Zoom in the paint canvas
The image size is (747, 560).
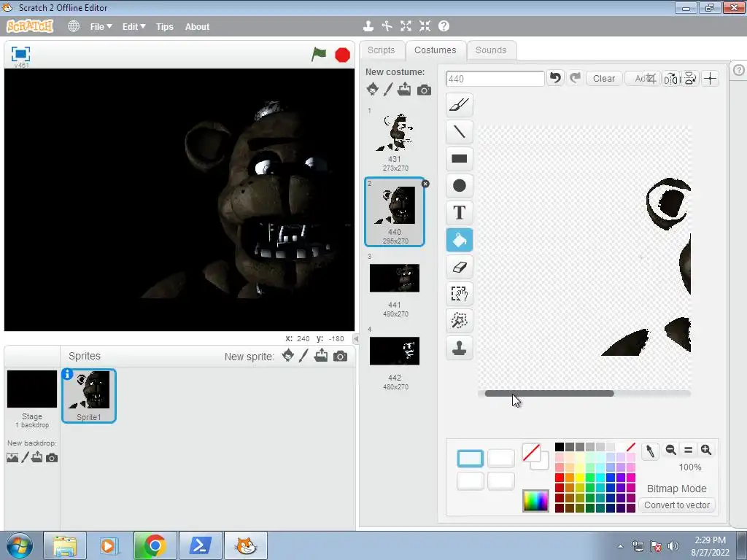pyautogui.click(x=706, y=449)
